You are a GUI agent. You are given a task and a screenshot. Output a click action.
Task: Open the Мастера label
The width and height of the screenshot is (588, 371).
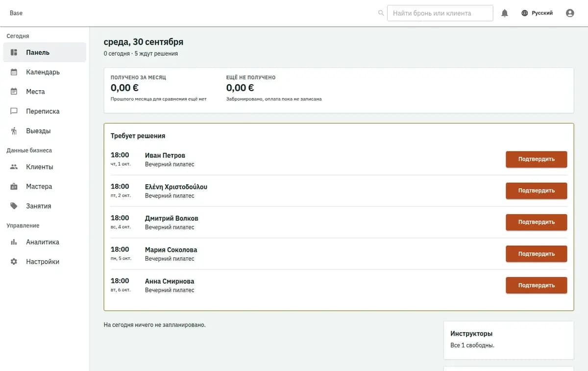[39, 186]
